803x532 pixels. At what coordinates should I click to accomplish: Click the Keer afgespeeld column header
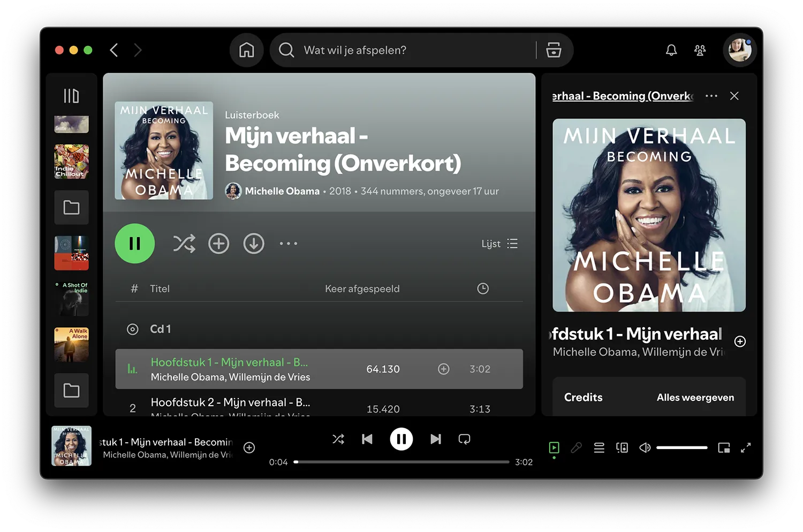362,289
